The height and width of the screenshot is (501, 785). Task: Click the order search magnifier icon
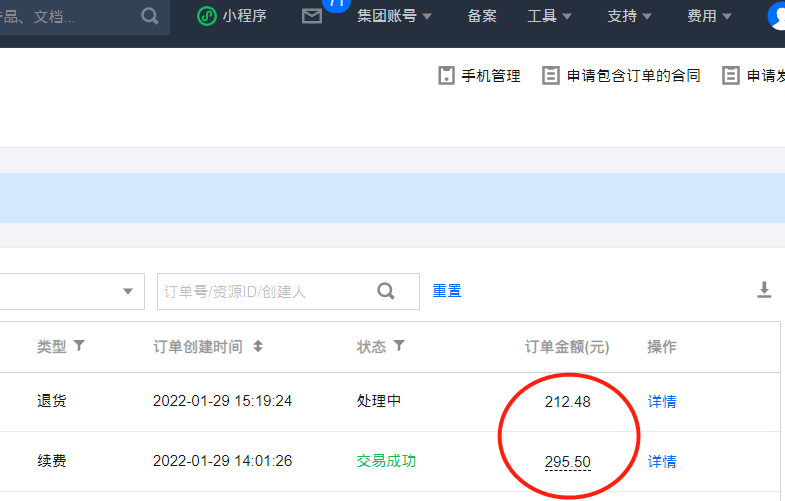tap(385, 291)
